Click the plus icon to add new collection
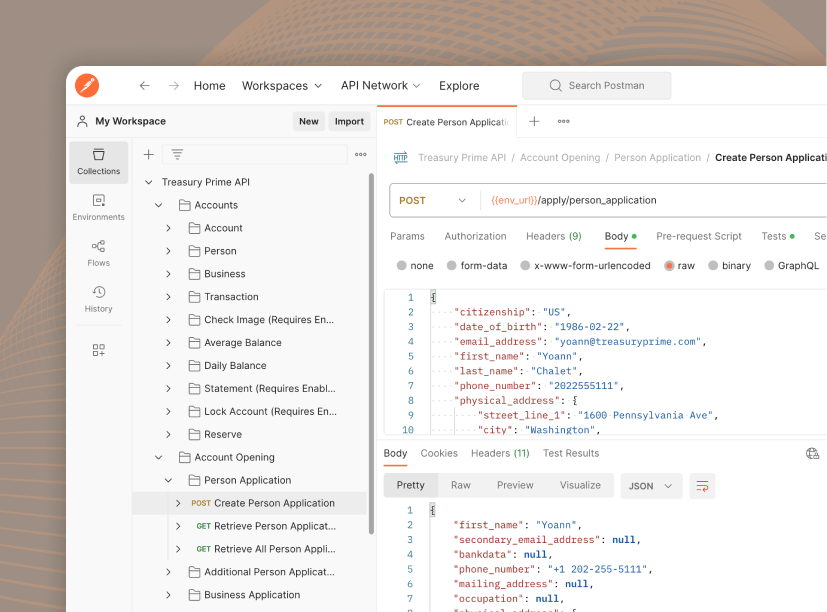 (x=148, y=156)
